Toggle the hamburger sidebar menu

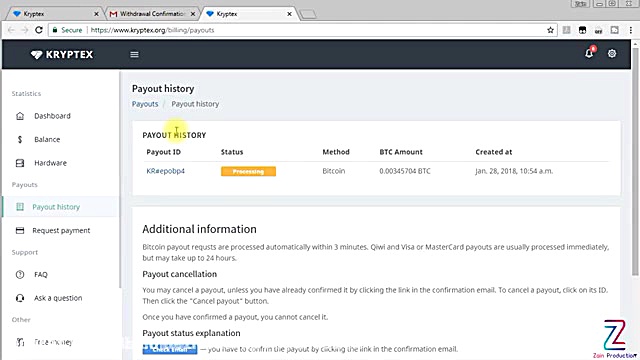point(134,54)
